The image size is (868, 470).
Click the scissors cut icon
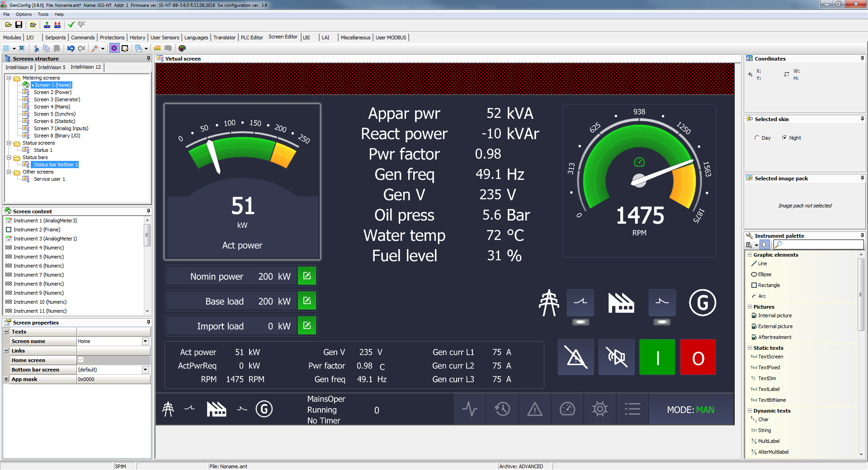pos(36,48)
